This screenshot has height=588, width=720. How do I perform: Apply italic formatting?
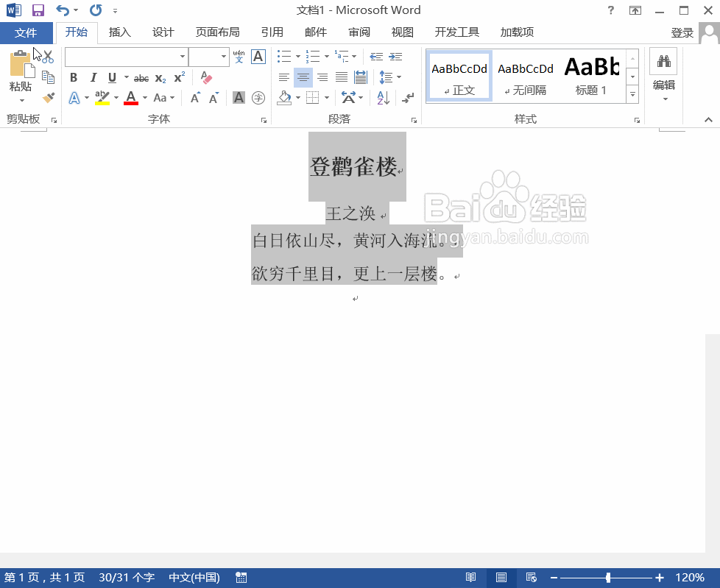(x=93, y=77)
